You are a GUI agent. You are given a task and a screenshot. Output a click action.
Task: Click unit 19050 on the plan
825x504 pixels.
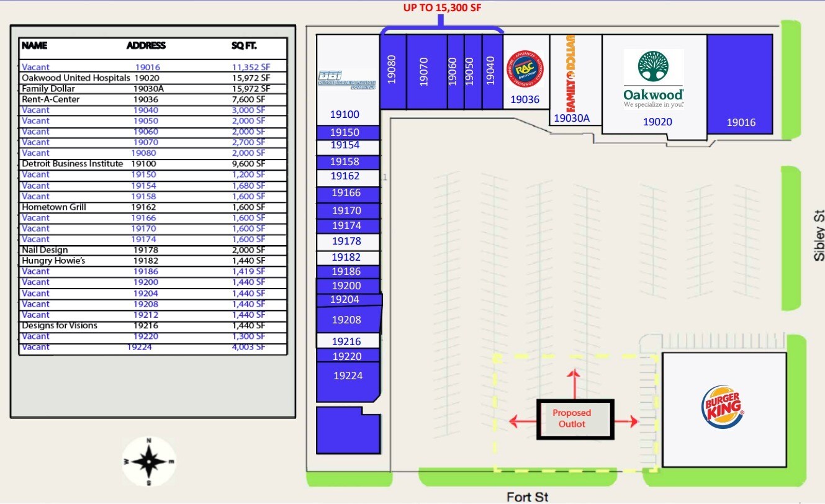473,72
